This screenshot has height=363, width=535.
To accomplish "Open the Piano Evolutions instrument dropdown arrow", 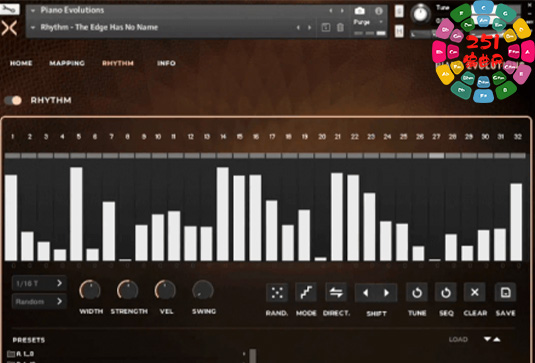I will pos(33,11).
